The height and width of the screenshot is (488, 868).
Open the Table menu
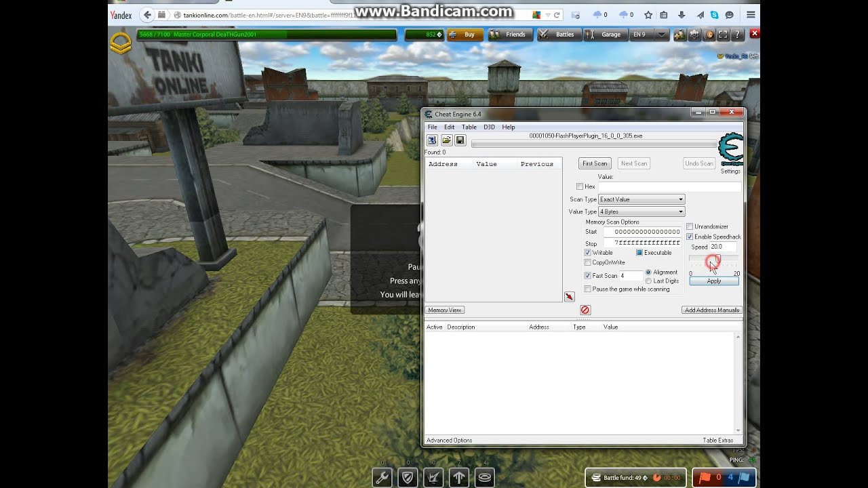click(469, 127)
